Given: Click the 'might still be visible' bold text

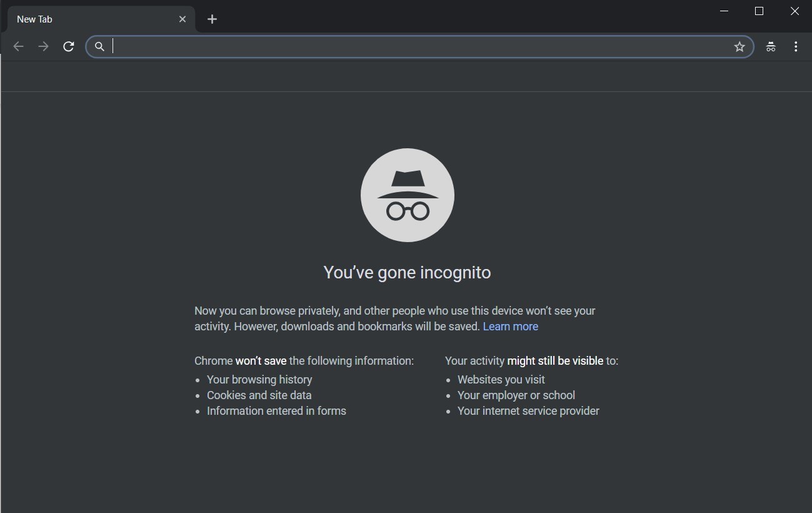Looking at the screenshot, I should click(x=555, y=360).
